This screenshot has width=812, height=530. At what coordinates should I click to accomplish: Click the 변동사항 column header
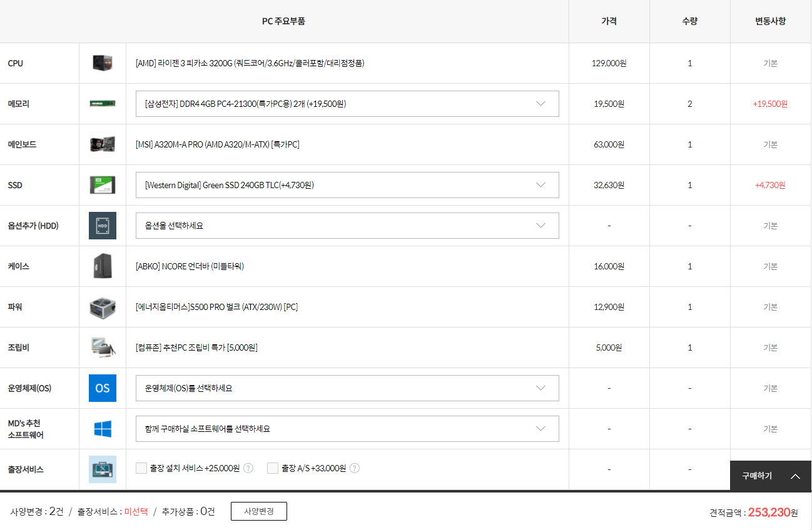coord(770,21)
